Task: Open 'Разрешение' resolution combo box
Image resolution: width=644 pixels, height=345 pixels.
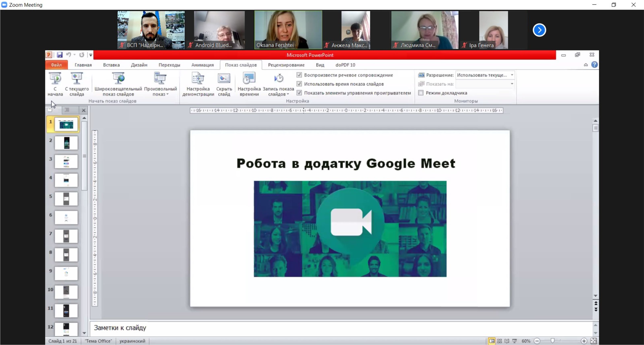Action: pyautogui.click(x=485, y=75)
